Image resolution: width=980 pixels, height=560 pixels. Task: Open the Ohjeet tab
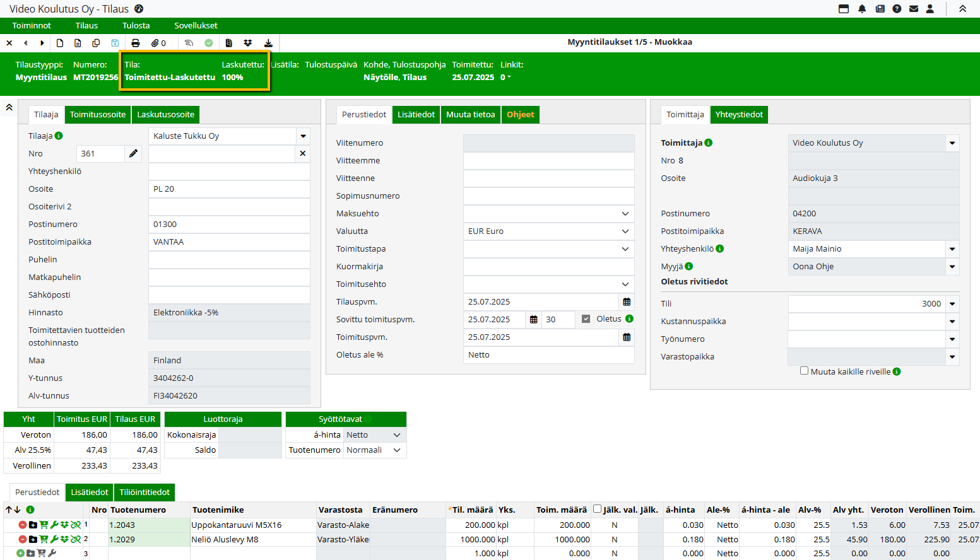click(520, 115)
